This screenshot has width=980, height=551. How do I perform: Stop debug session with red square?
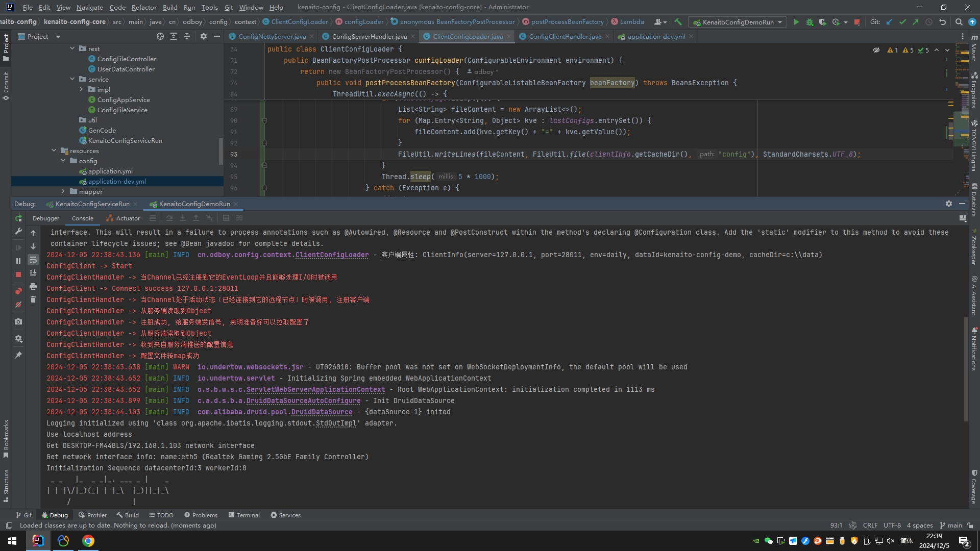(18, 274)
